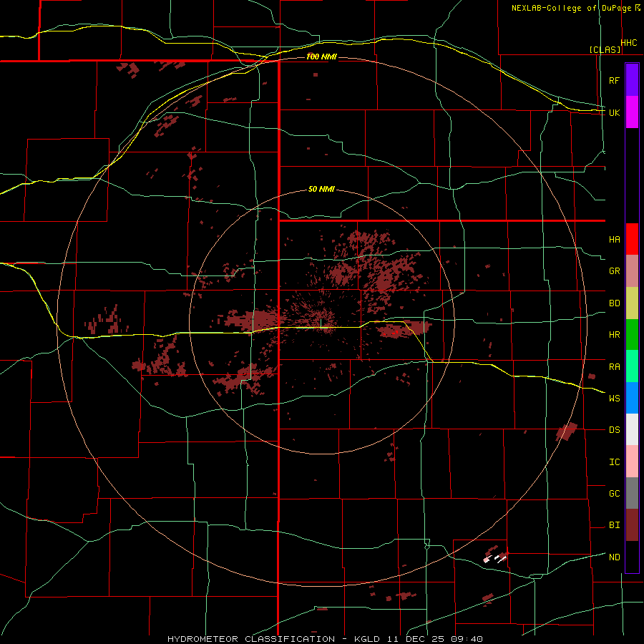
Task: Click the IC pink legend swatch
Action: [632, 462]
